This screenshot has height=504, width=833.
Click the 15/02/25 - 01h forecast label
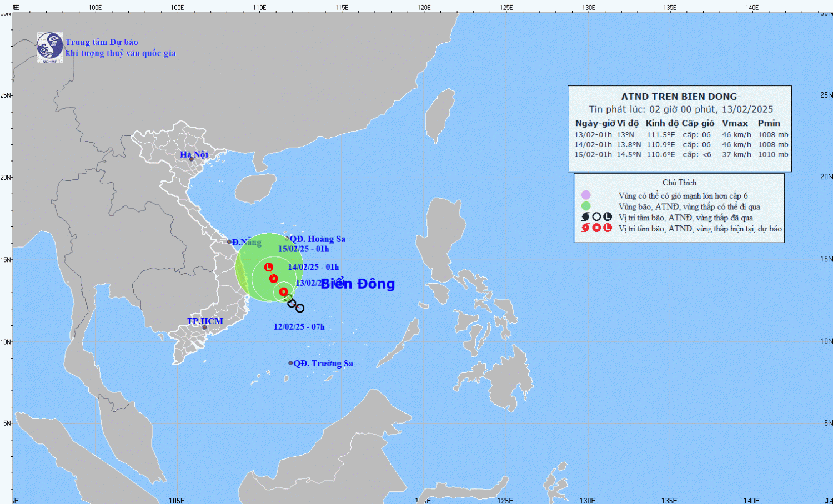click(x=303, y=249)
